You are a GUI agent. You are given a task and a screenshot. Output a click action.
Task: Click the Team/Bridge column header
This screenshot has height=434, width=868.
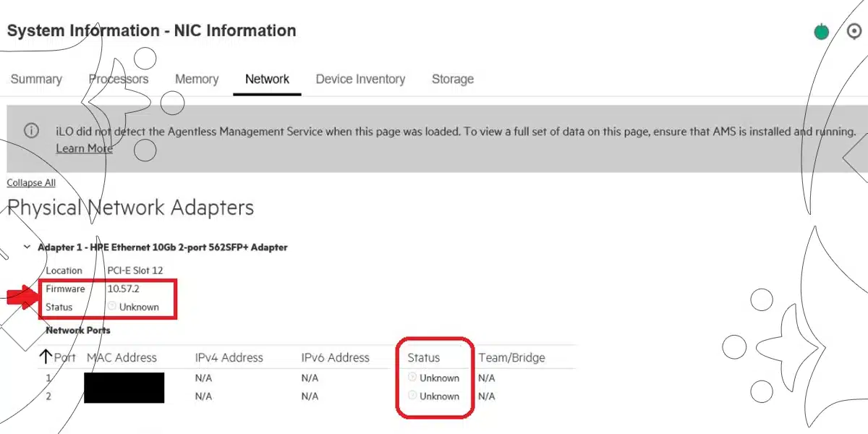click(x=511, y=357)
